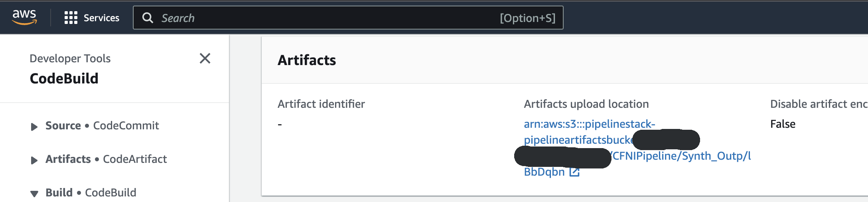The height and width of the screenshot is (202, 868).
Task: Select Artifacts CodeArtifact in sidebar
Action: pyautogui.click(x=106, y=159)
